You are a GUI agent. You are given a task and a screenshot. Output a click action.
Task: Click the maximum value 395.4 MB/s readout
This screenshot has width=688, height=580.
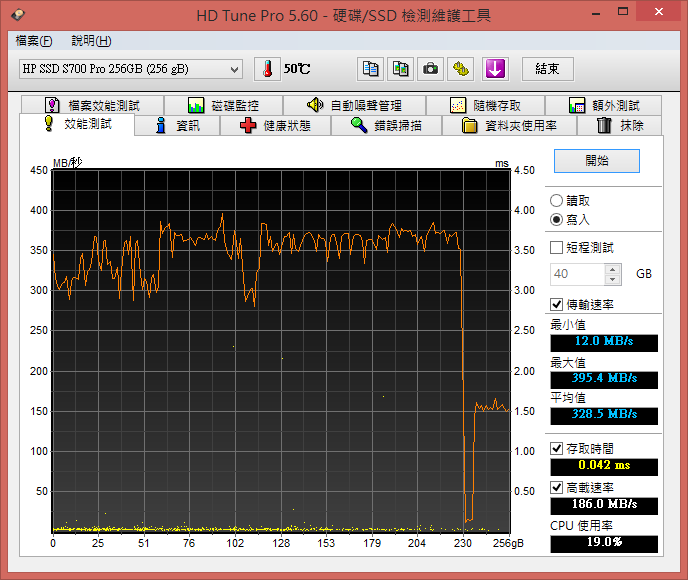(604, 378)
